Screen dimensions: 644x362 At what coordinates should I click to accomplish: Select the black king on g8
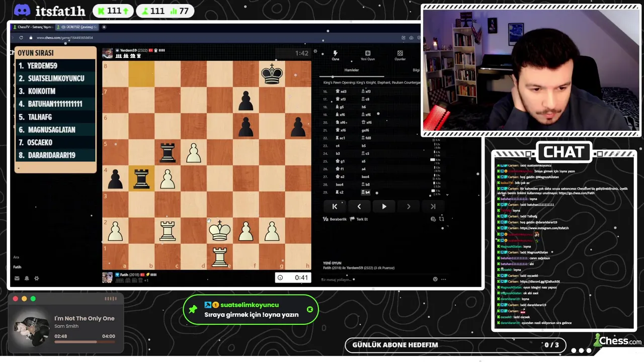pos(272,74)
